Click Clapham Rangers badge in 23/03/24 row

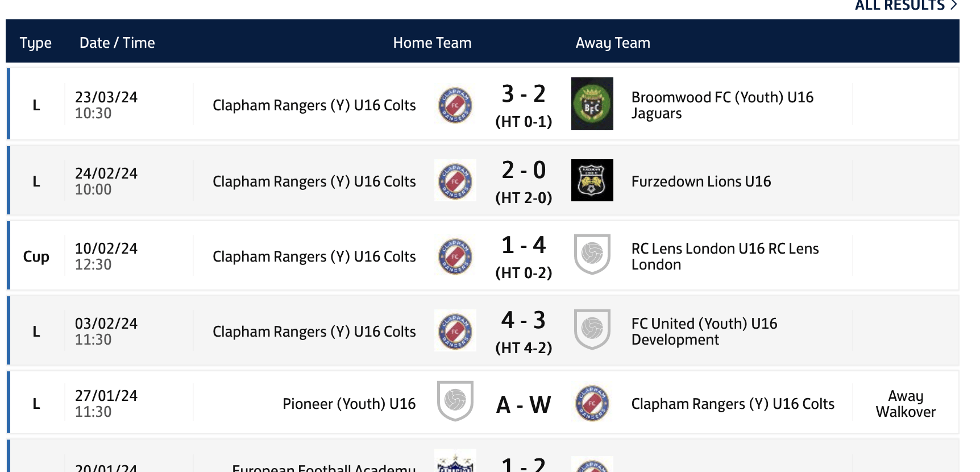pyautogui.click(x=455, y=105)
